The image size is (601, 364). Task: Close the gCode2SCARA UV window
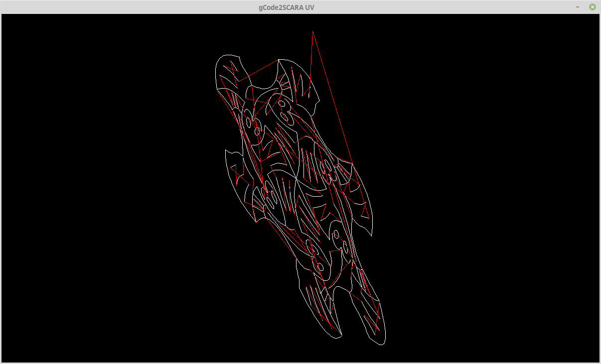593,7
